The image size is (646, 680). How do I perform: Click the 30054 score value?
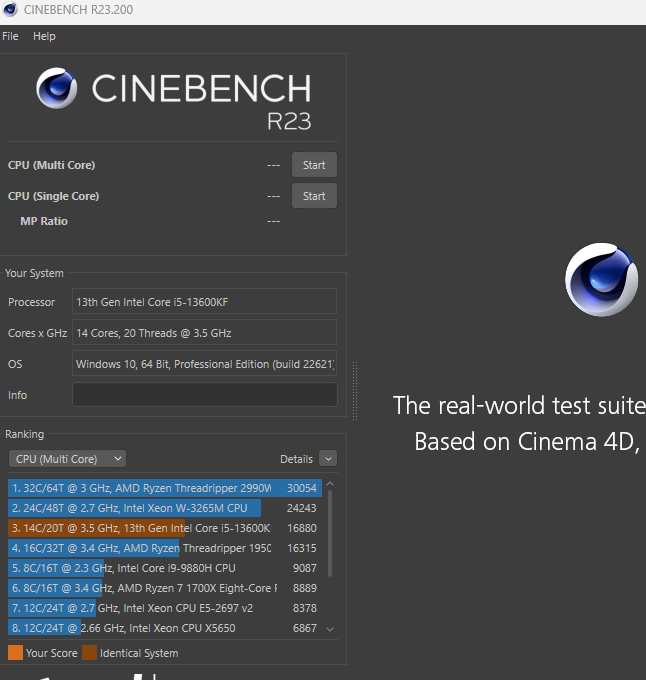[302, 488]
